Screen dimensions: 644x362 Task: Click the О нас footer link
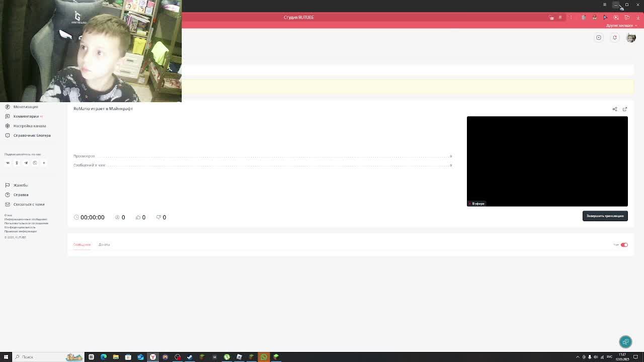pyautogui.click(x=8, y=215)
